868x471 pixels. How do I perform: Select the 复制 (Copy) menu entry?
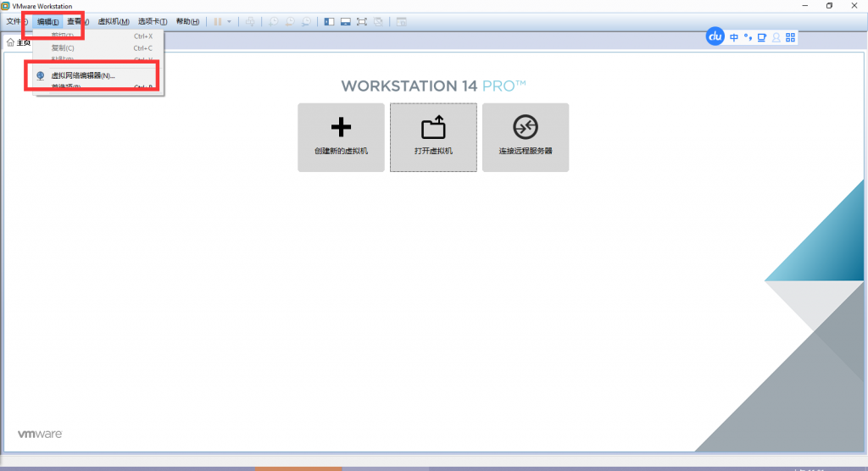[98, 48]
